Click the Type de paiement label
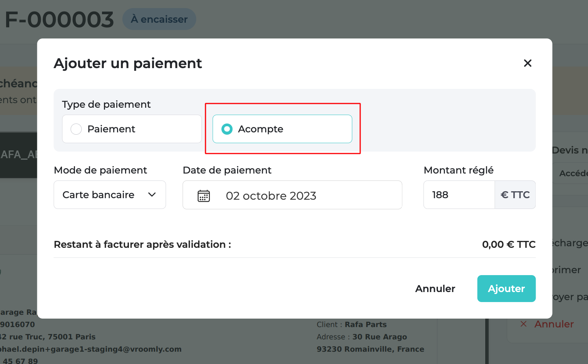Screen dimensions: 588x364 coord(106,104)
